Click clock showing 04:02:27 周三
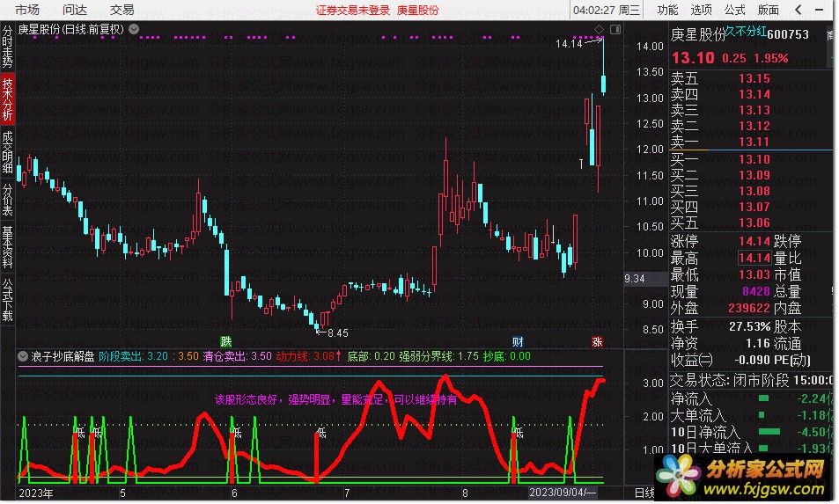839x504 pixels. click(607, 10)
